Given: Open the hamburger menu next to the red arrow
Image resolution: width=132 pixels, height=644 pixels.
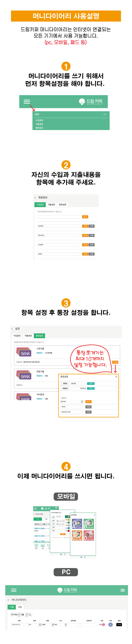Looking at the screenshot, I should pyautogui.click(x=27, y=101).
